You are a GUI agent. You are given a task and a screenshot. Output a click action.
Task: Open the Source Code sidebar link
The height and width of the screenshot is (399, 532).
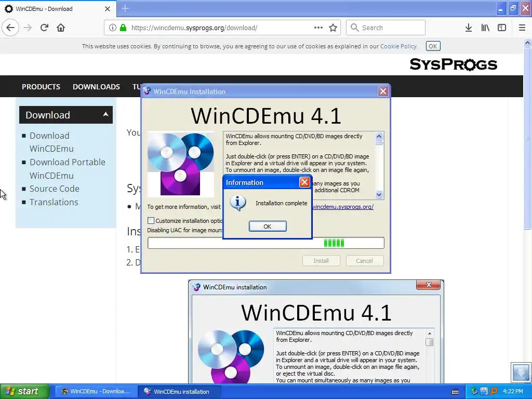click(54, 189)
